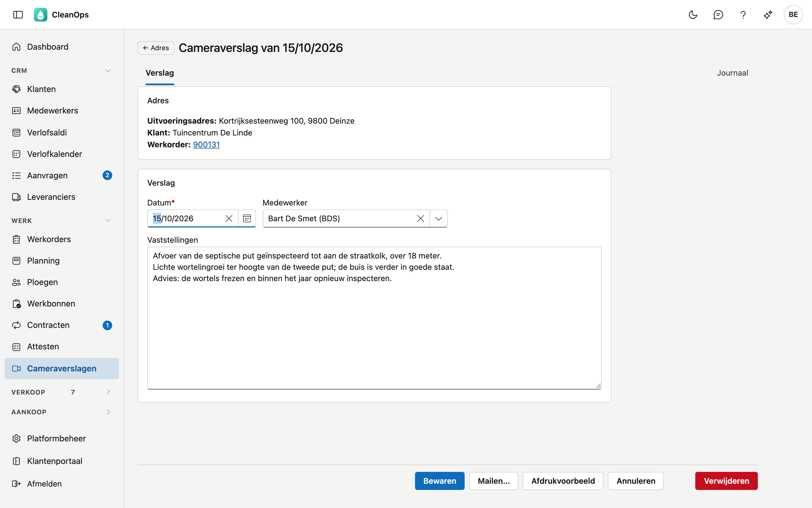
Task: Switch to dark mode moon icon
Action: point(693,14)
